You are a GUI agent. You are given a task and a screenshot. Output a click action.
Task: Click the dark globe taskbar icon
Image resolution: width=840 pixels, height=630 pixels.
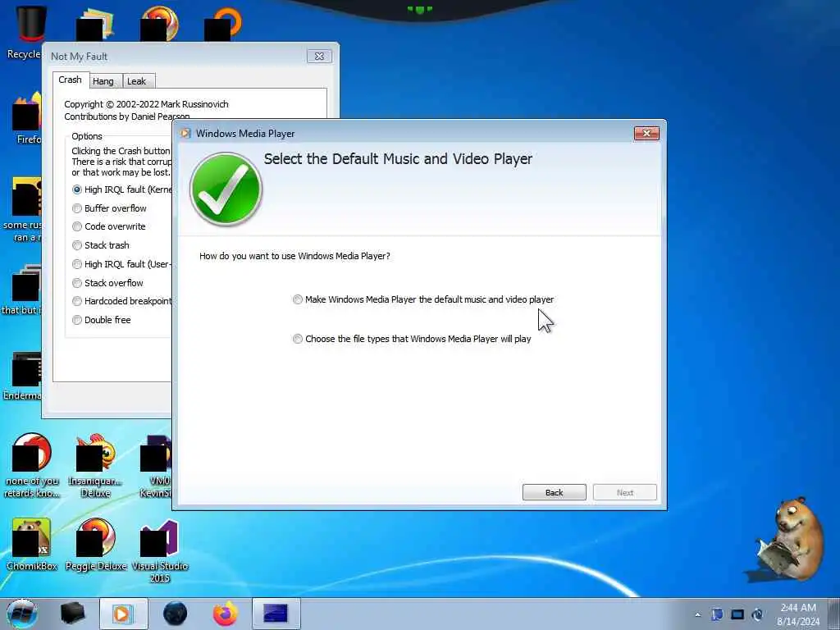[x=175, y=614]
